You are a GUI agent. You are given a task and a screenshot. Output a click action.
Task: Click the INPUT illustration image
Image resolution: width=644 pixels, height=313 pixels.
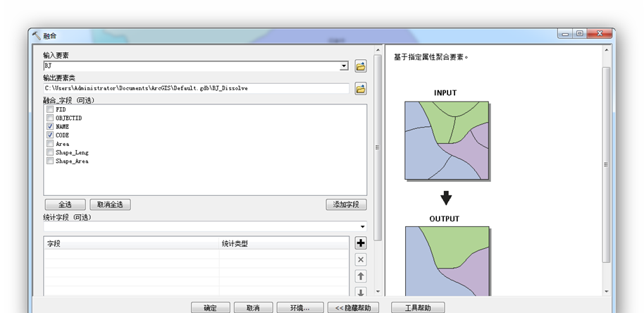(447, 140)
